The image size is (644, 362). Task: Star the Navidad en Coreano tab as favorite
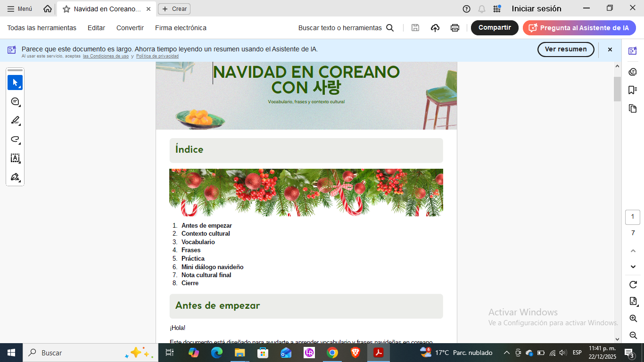click(x=66, y=9)
